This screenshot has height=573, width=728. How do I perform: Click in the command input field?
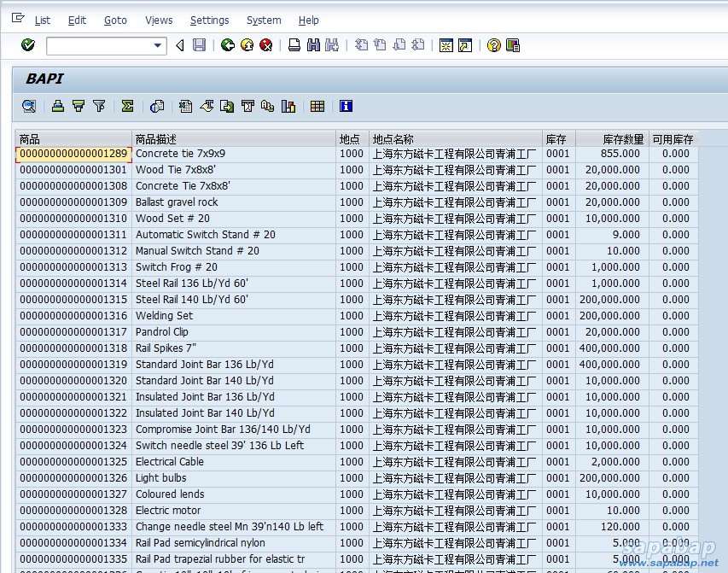pos(98,45)
